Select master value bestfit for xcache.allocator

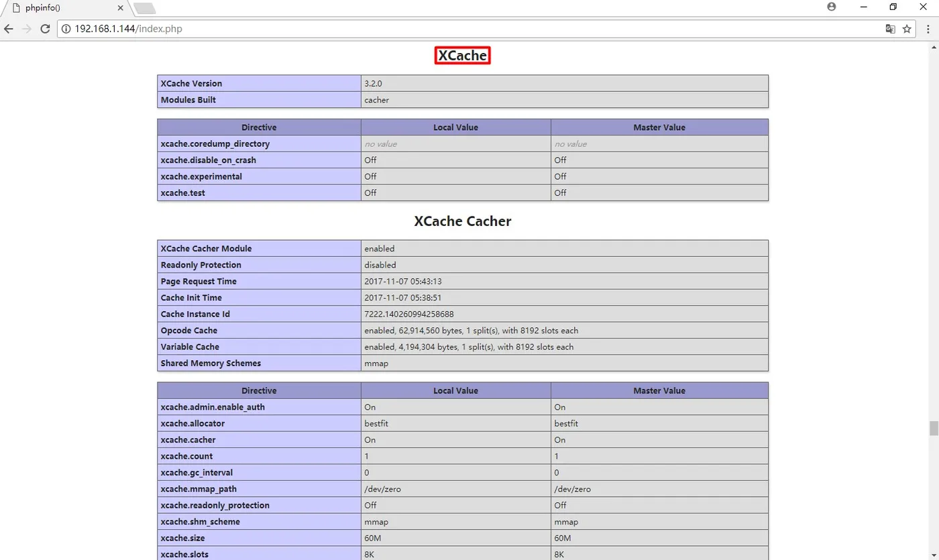pos(566,423)
